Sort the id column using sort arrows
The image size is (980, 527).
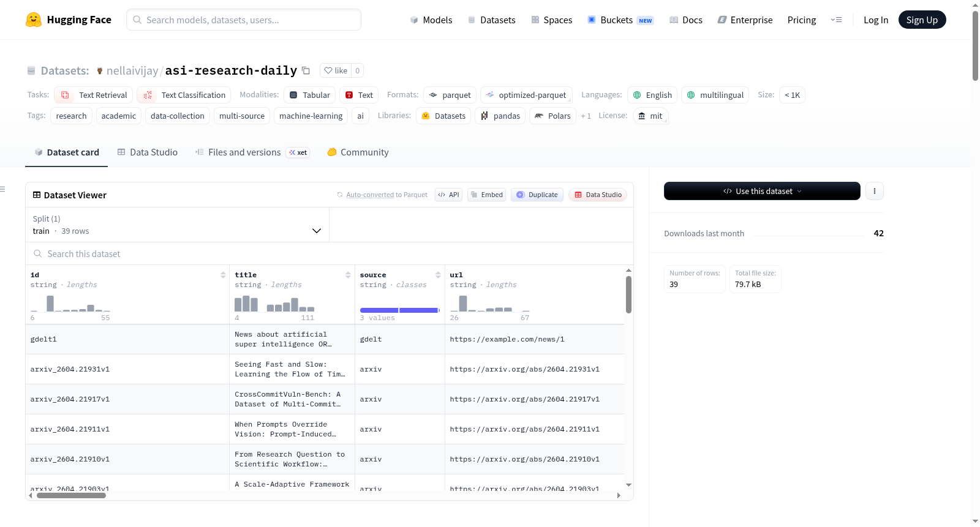[x=223, y=275]
